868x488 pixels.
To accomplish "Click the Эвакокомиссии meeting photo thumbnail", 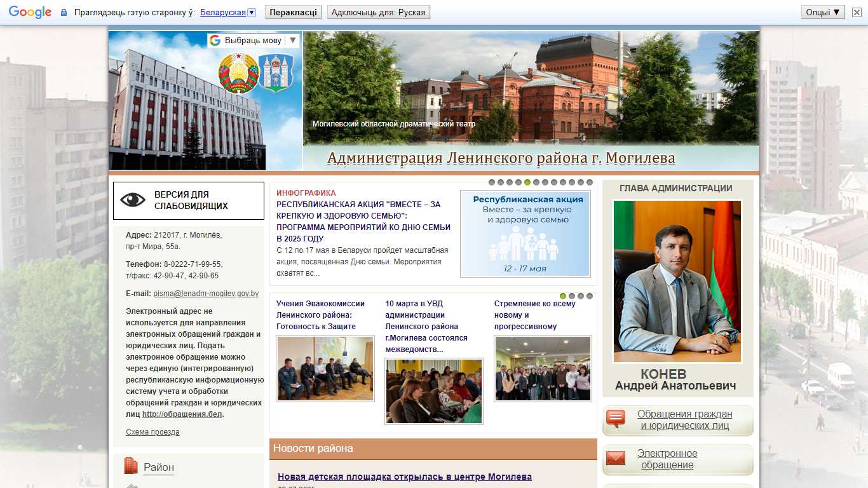I will click(x=325, y=369).
